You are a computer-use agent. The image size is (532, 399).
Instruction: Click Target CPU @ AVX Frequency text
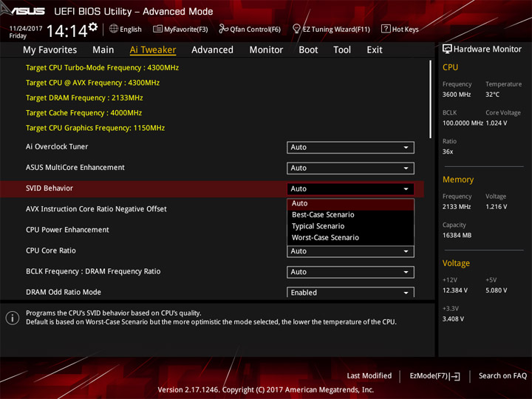(x=92, y=83)
